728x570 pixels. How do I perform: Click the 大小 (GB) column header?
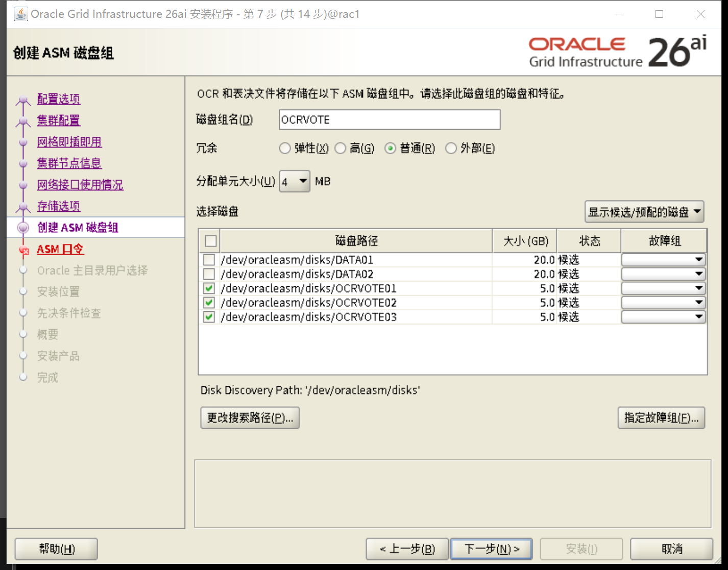525,241
